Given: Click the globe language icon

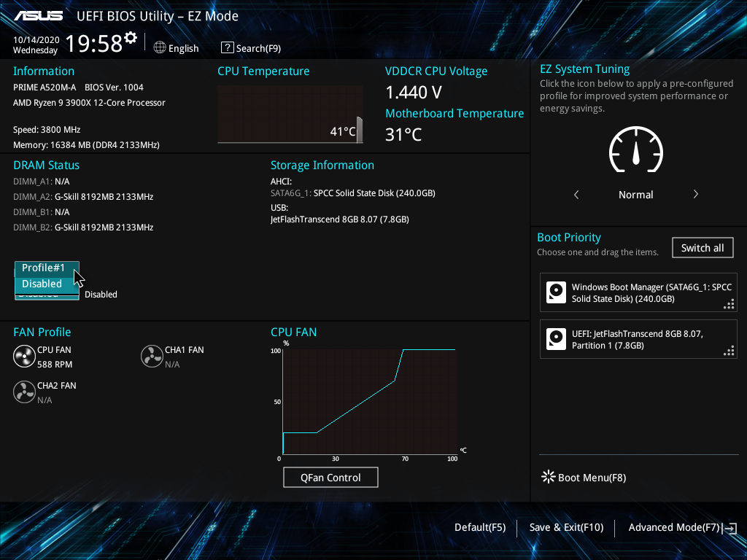Looking at the screenshot, I should coord(160,47).
